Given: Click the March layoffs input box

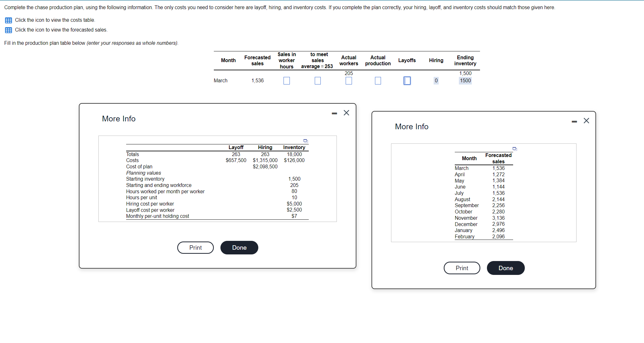Looking at the screenshot, I should (407, 81).
